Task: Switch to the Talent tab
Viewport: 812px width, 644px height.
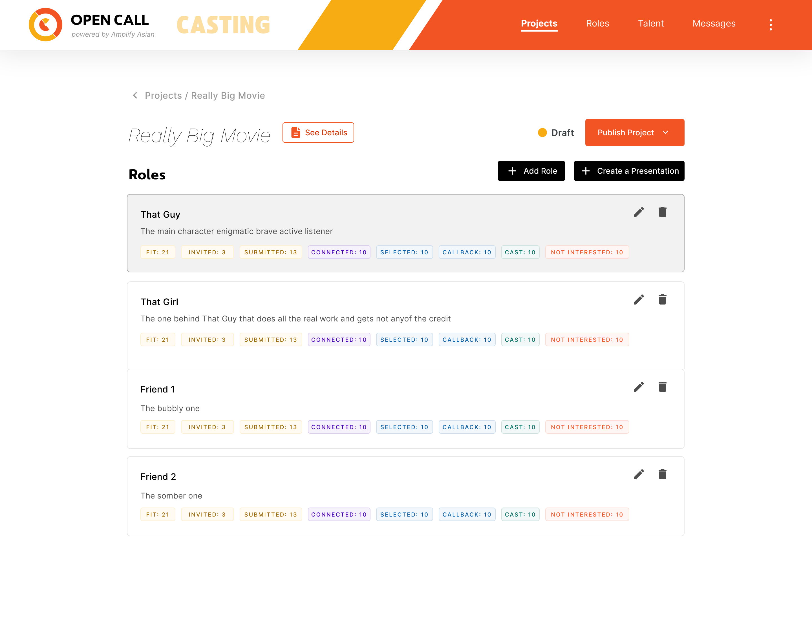Action: [x=650, y=24]
